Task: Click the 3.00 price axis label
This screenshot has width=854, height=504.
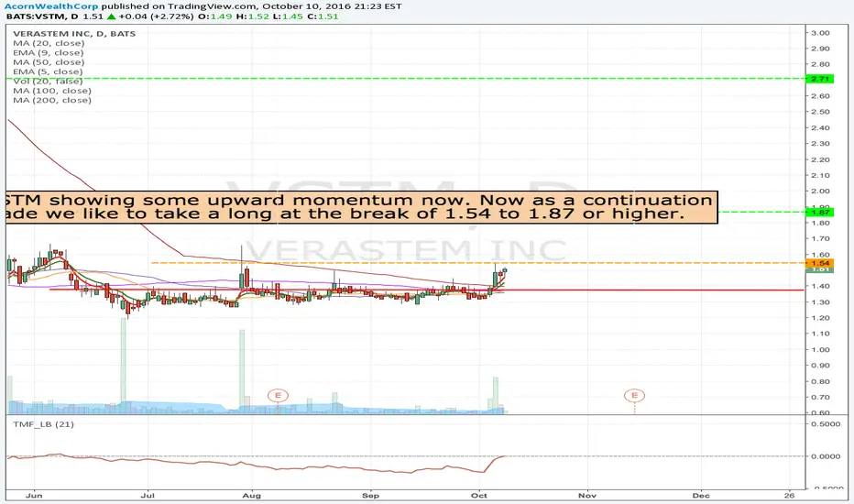Action: (x=820, y=33)
